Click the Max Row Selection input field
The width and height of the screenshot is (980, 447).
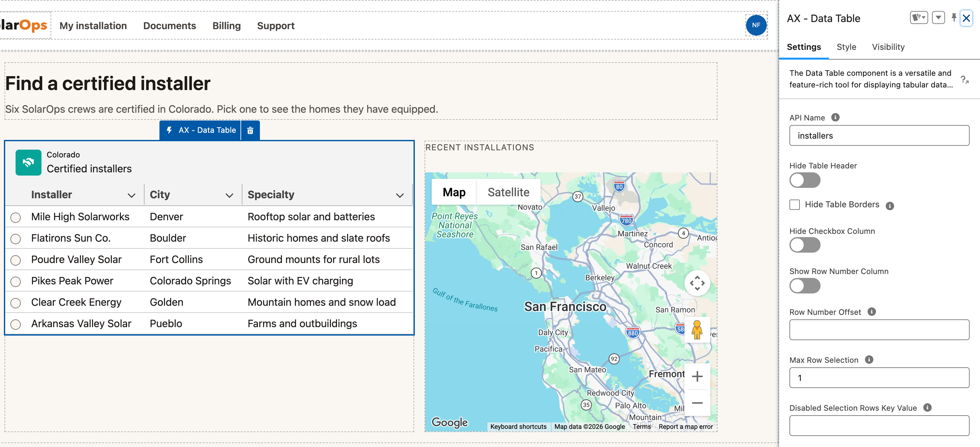[879, 377]
